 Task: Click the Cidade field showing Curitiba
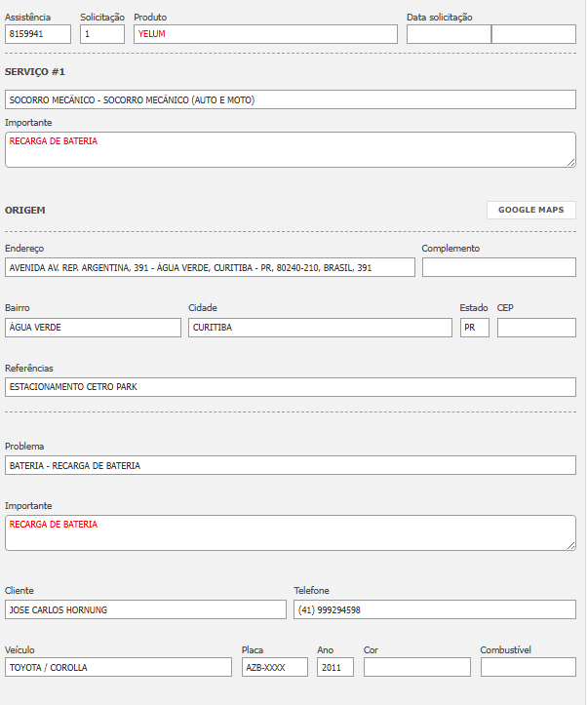click(x=320, y=328)
